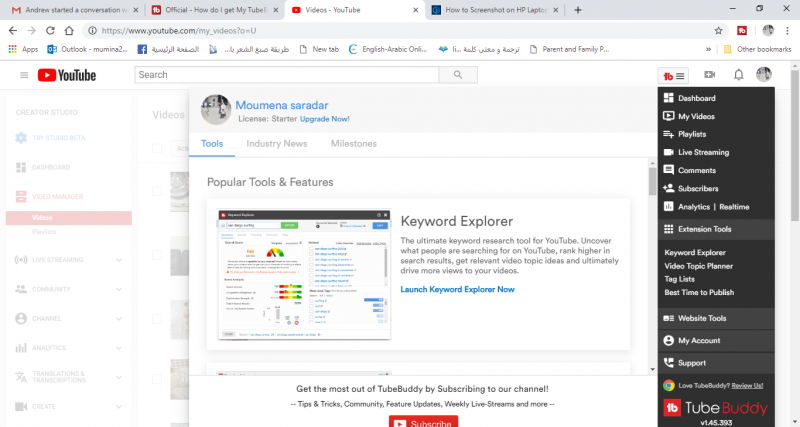Click the Try Studio Beta gear icon

[x=22, y=137]
